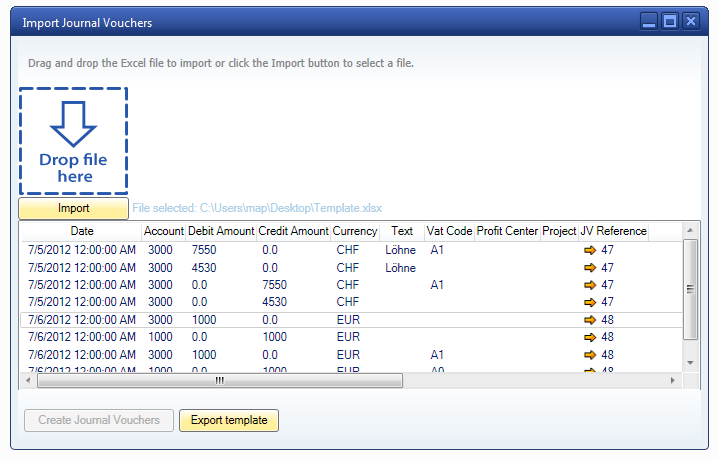Screen dimensions: 719x469
Task: Click the Create Journal Vouchers button
Action: (x=99, y=420)
